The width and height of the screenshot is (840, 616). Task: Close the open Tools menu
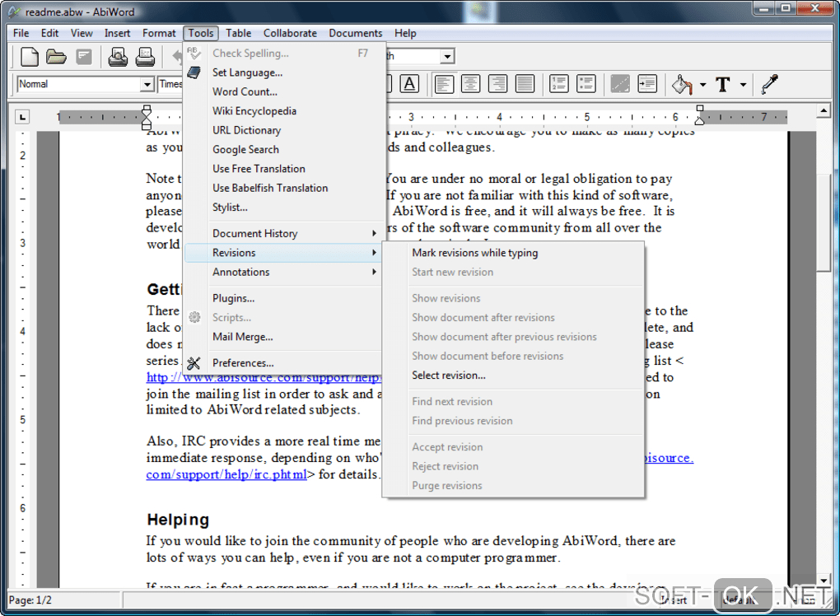[x=201, y=33]
